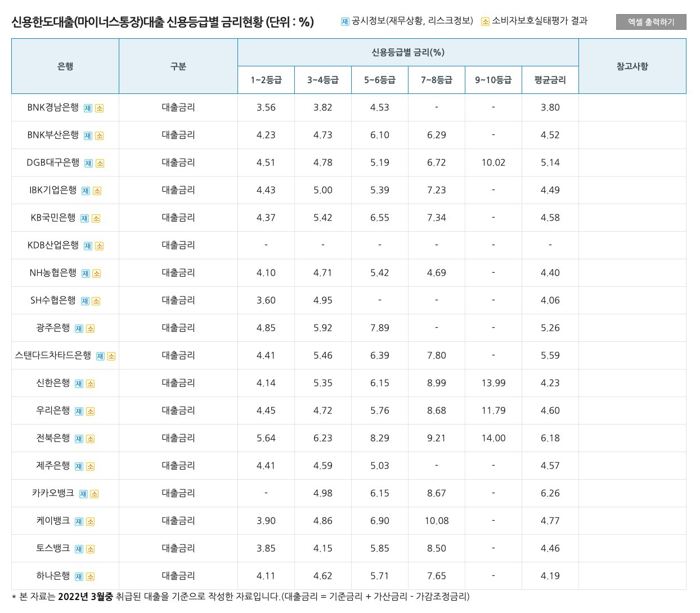Open BNK경남은행 재 disclosure info icon
700x613 pixels.
click(x=88, y=109)
